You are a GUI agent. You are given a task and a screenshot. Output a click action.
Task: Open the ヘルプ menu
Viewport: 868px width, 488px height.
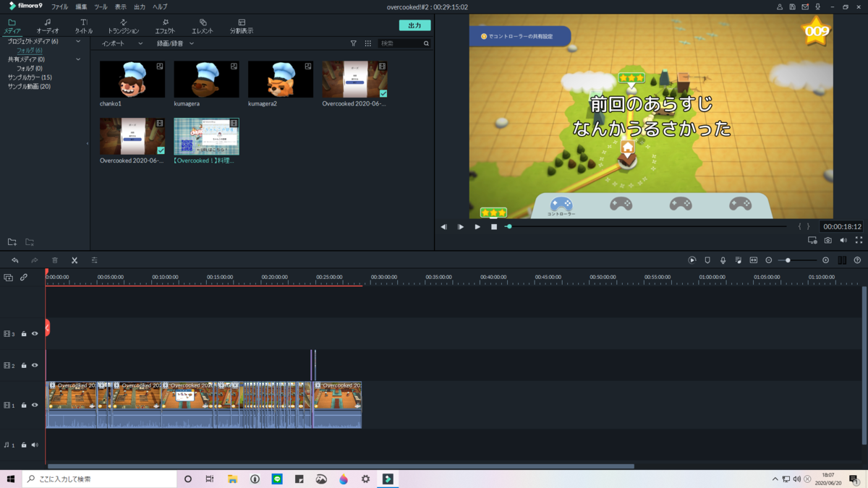click(x=160, y=7)
